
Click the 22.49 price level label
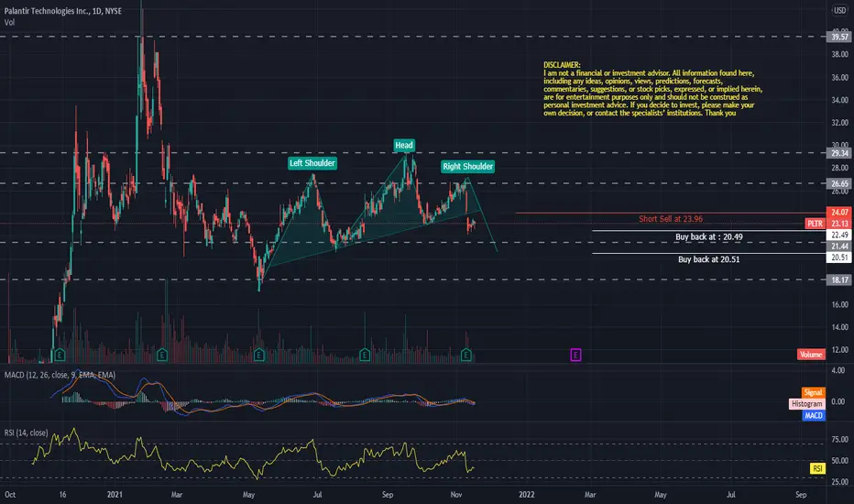(x=839, y=235)
